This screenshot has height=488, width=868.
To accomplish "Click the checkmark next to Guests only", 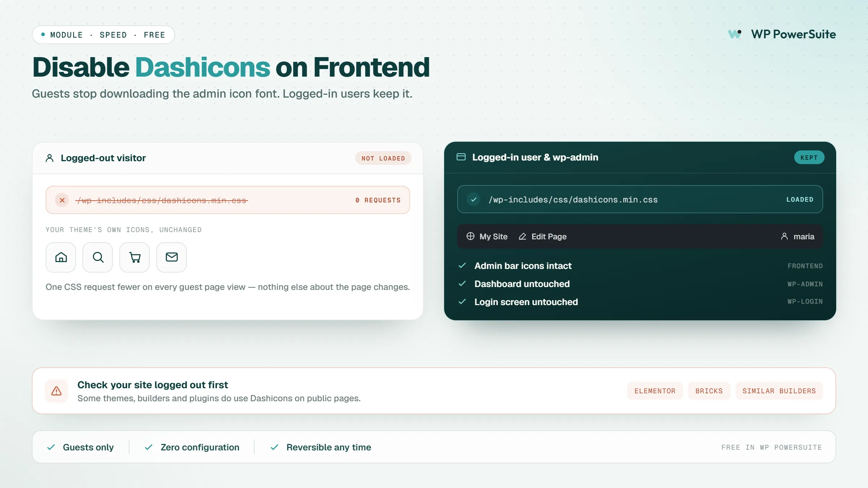I will coord(51,447).
